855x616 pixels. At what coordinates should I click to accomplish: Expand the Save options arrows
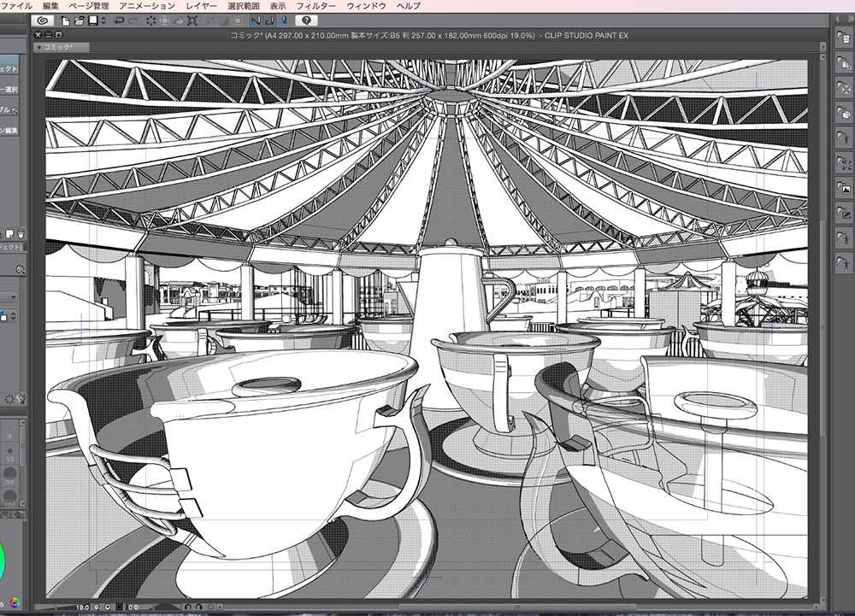pyautogui.click(x=103, y=21)
